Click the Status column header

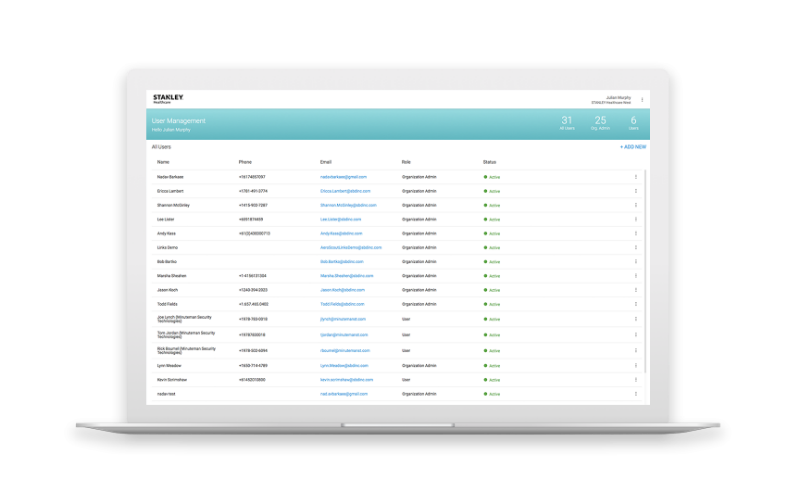(489, 162)
